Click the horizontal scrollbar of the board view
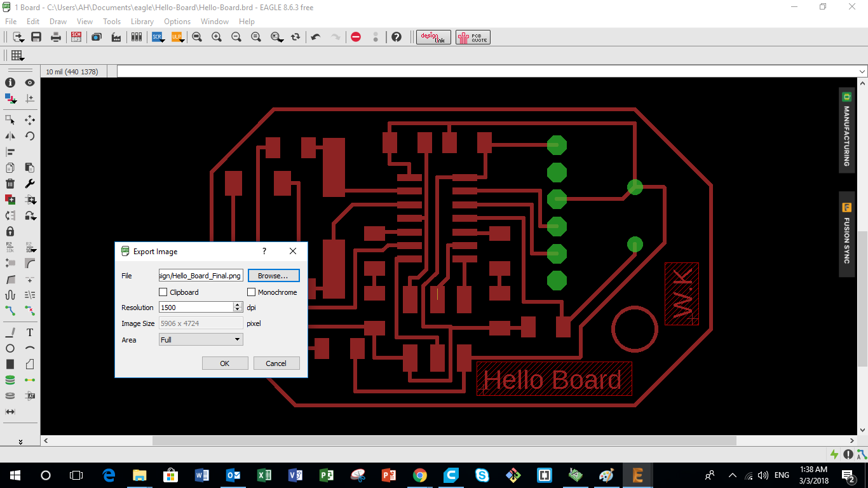This screenshot has height=488, width=868. 444,440
